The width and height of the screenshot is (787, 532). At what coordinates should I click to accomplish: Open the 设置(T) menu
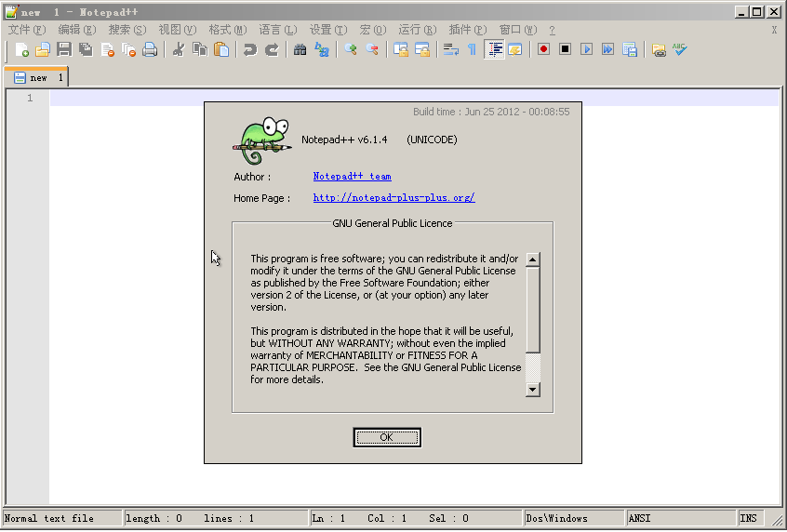coord(328,30)
